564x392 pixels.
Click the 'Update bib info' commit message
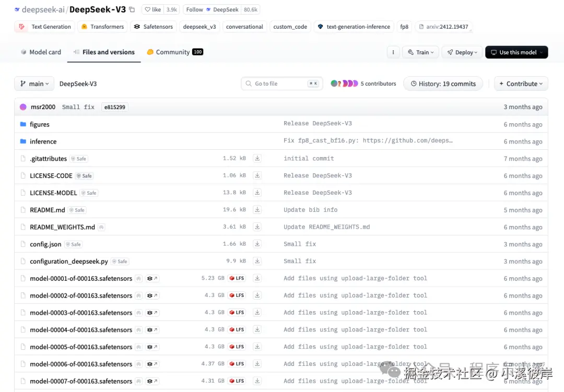[x=310, y=210]
